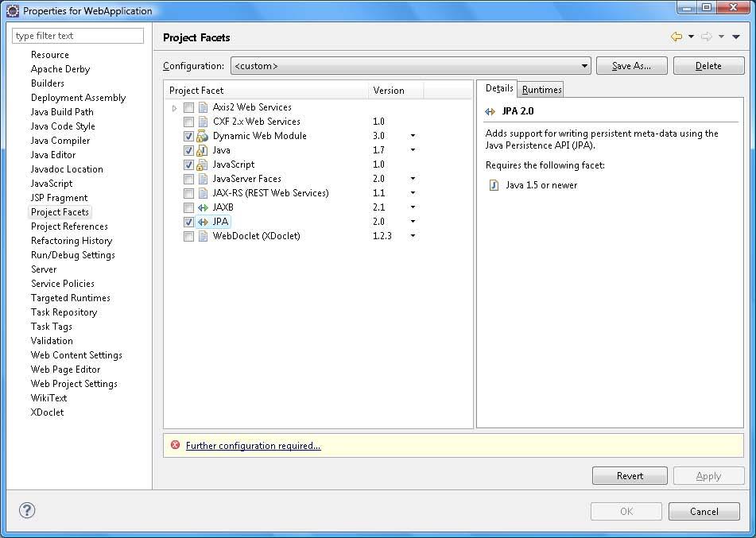Screen dimensions: 756x538
Task: Click the Save As... button
Action: click(x=632, y=66)
